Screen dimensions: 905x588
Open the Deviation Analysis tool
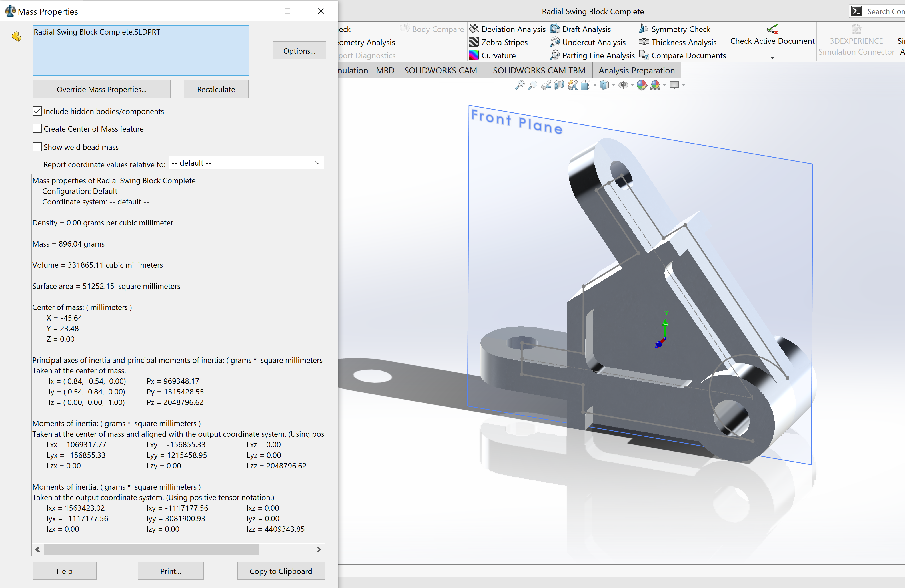click(x=507, y=29)
